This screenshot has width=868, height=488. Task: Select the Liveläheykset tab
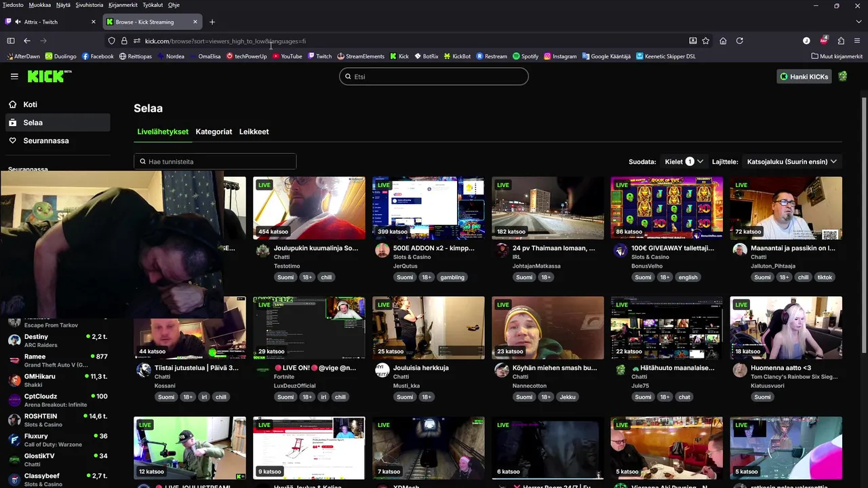click(163, 131)
